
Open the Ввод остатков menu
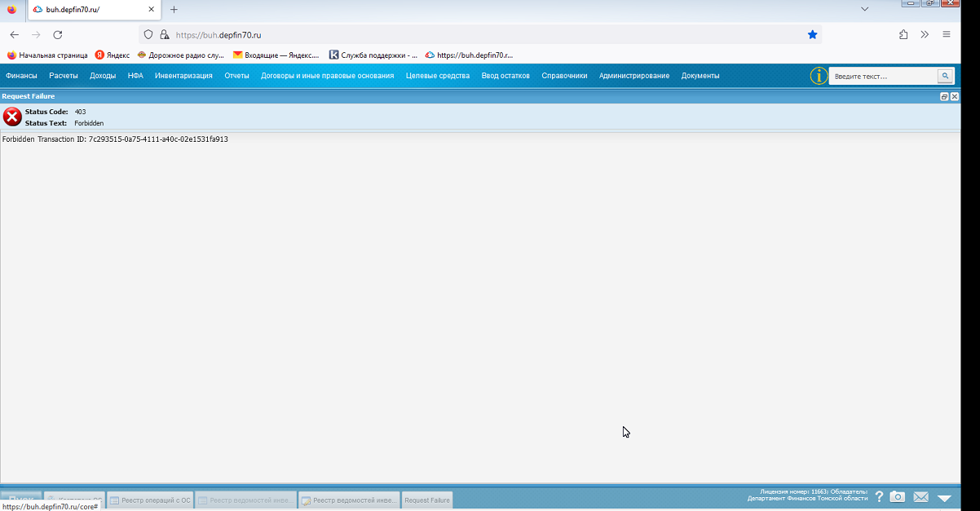point(505,76)
